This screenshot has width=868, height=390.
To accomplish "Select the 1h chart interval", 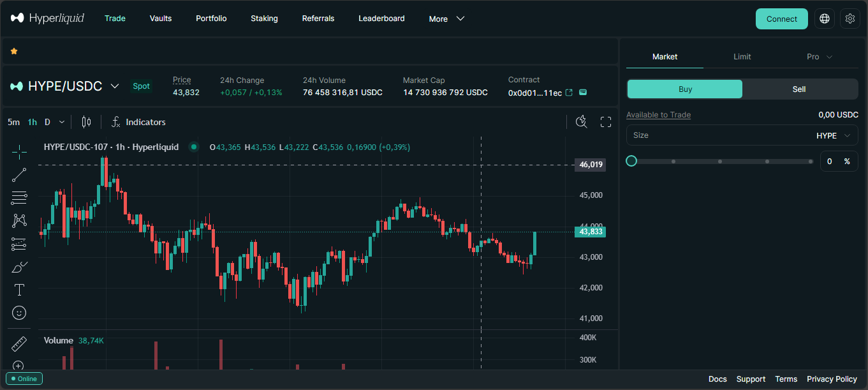I will coord(32,122).
